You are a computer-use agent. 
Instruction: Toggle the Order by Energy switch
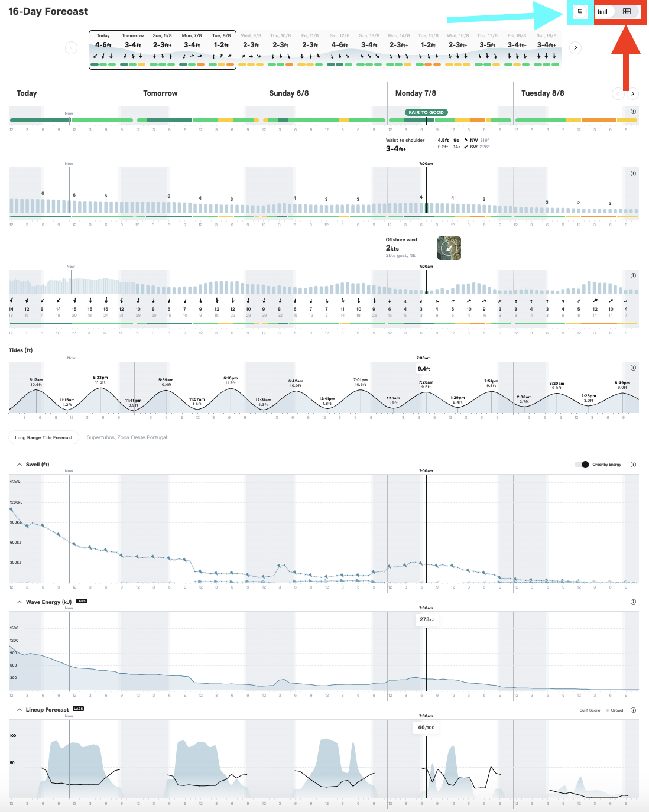pyautogui.click(x=582, y=465)
